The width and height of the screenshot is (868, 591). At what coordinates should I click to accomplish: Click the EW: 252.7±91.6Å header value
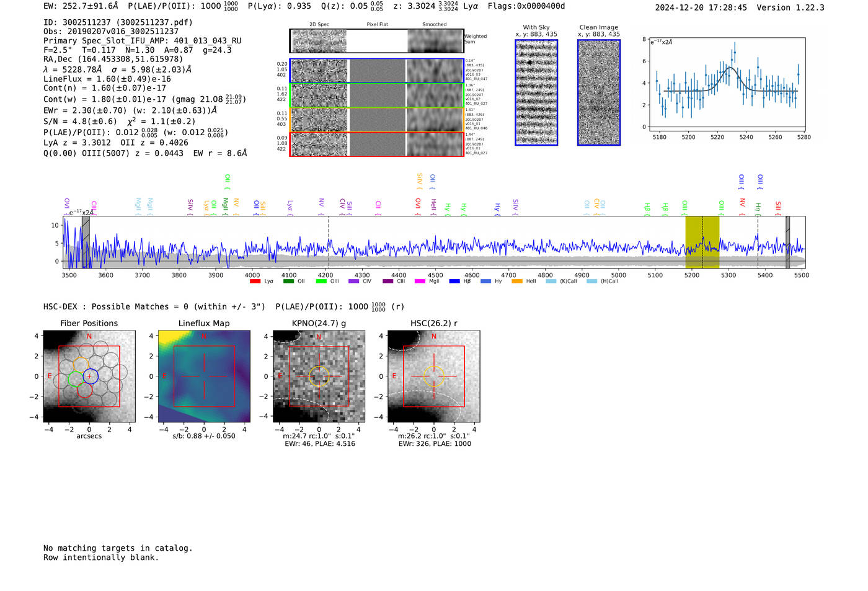(x=81, y=6)
